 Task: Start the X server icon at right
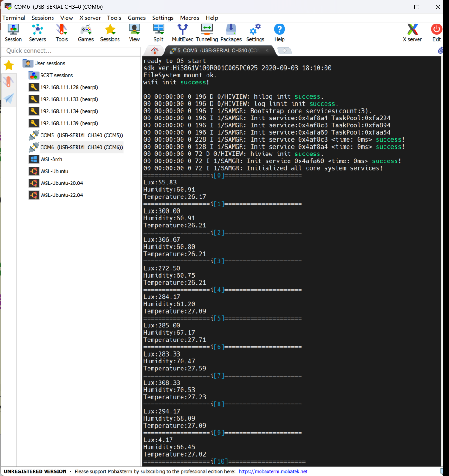[412, 33]
